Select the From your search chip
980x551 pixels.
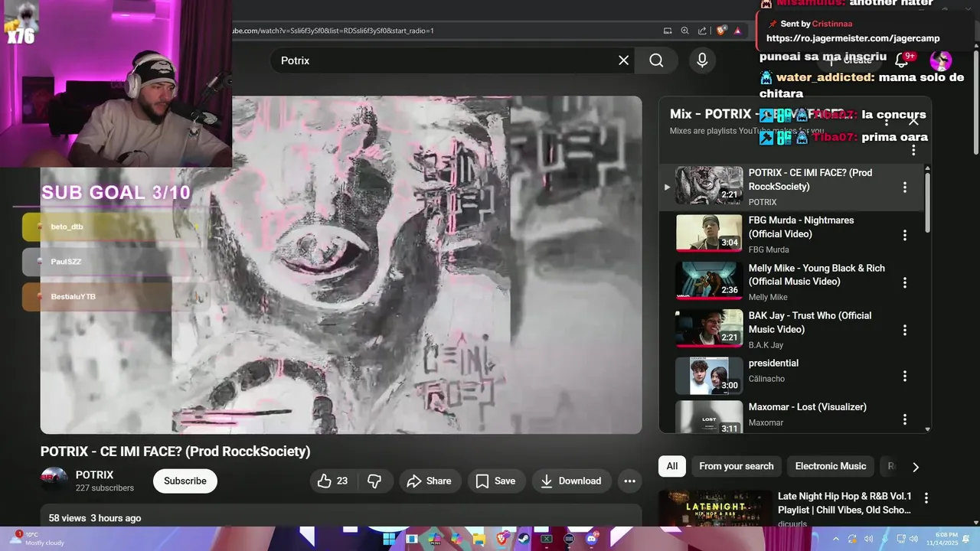(736, 466)
